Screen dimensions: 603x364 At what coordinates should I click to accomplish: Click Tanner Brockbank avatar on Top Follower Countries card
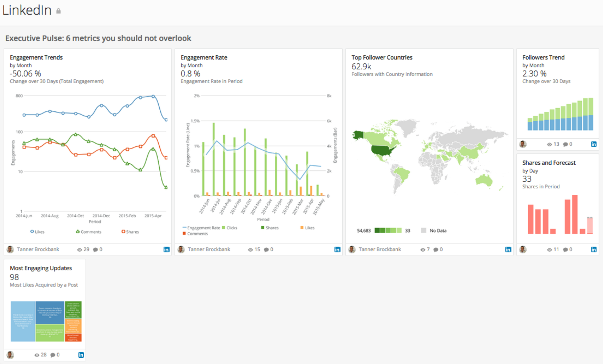click(x=352, y=250)
